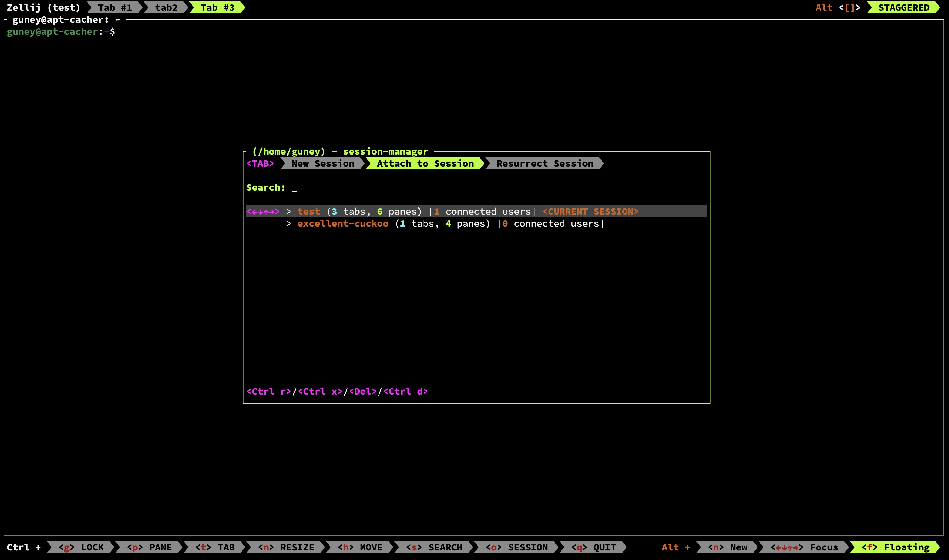949x560 pixels.
Task: Click the guney@apt-cacher pane title
Action: pos(66,19)
